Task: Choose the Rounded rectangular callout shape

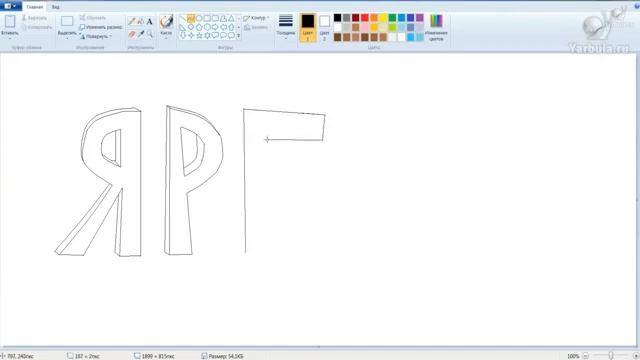Action: coord(215,36)
